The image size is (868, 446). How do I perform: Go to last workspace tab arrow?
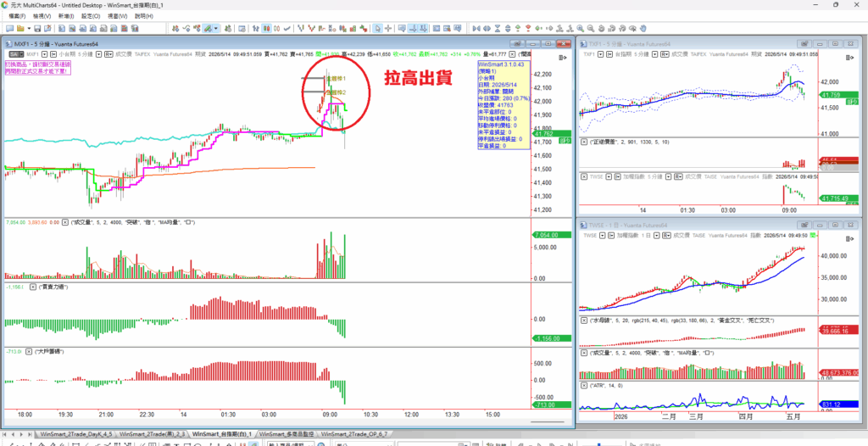[x=30, y=434]
